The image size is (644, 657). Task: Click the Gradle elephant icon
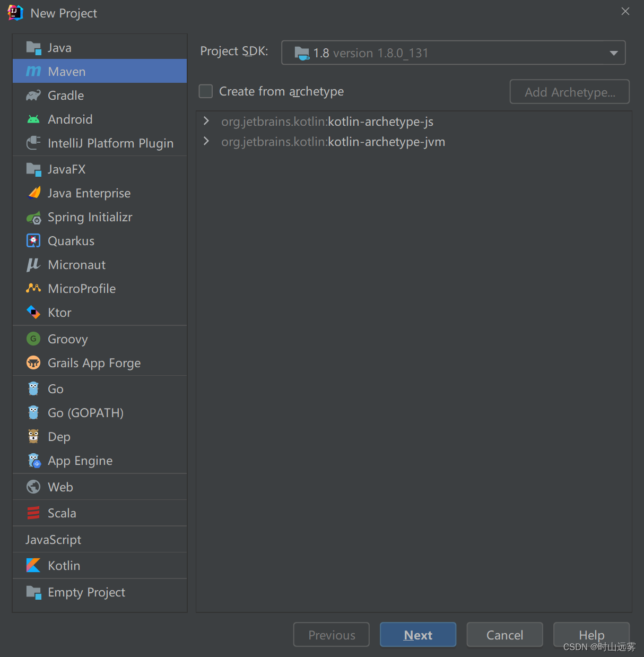pos(33,96)
